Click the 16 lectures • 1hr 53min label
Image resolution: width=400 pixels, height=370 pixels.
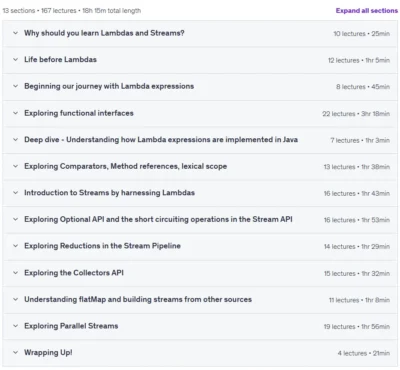click(357, 220)
